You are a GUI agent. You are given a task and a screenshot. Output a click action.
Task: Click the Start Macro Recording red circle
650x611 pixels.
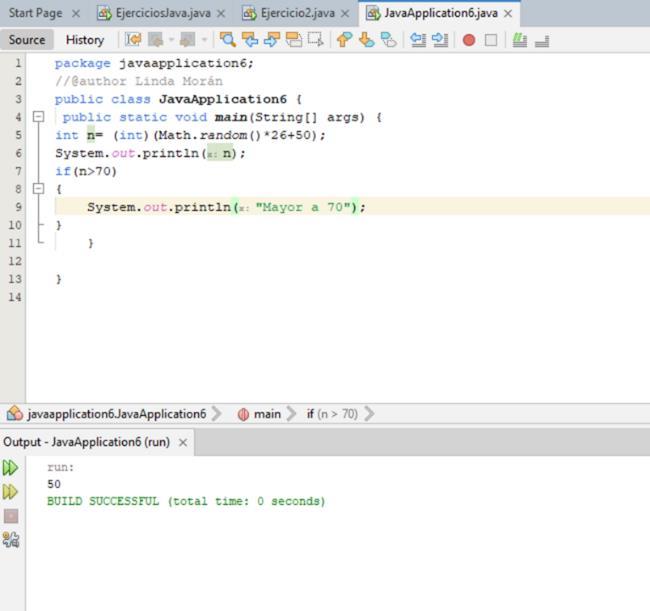point(468,40)
